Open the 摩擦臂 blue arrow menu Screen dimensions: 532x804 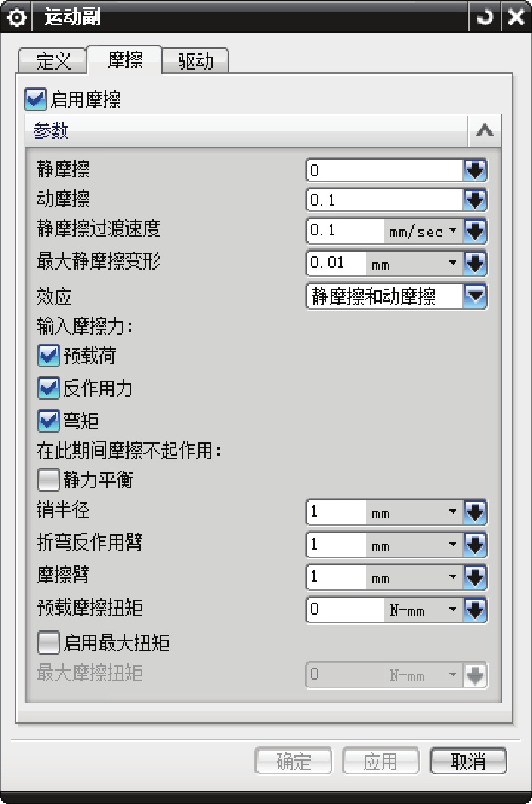pyautogui.click(x=475, y=577)
